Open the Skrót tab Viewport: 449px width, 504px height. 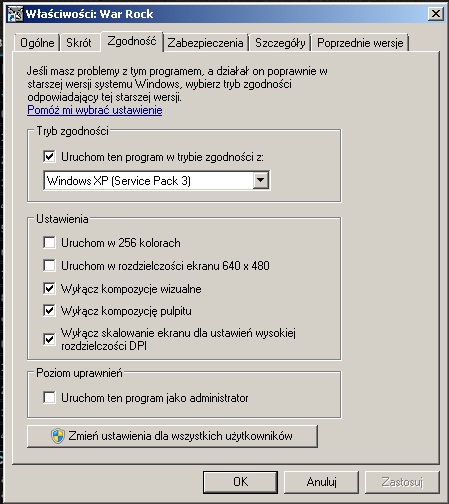click(79, 43)
